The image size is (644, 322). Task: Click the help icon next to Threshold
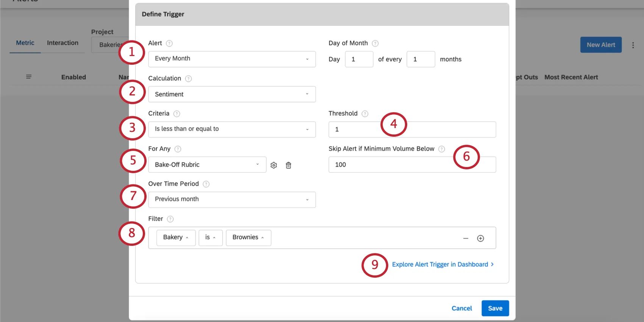(x=365, y=114)
